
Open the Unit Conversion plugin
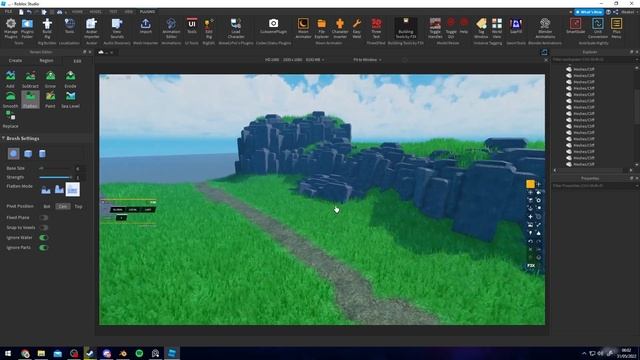[x=598, y=28]
